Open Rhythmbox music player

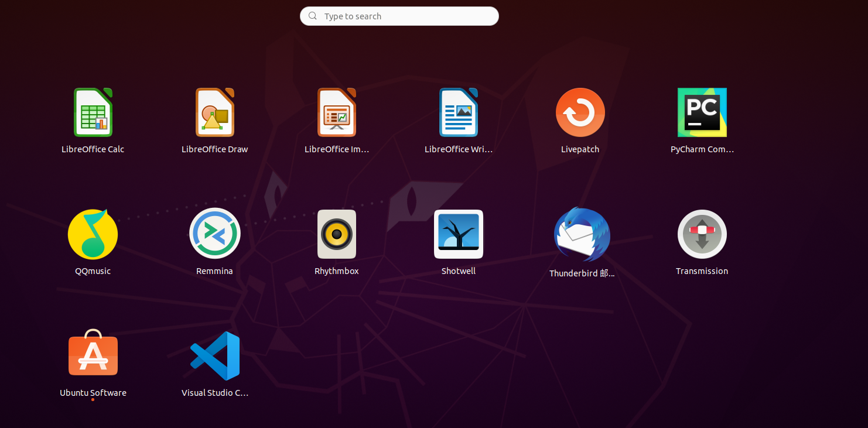click(336, 234)
